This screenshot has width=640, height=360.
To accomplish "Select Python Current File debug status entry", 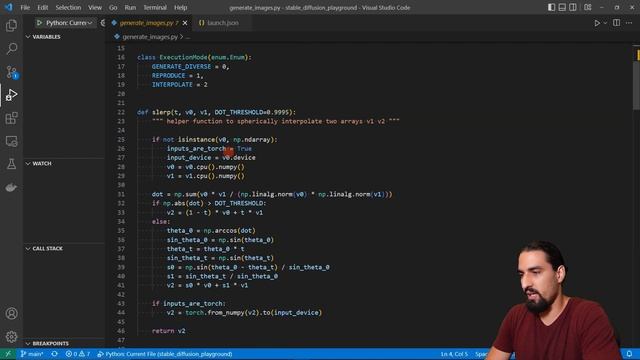I will click(x=164, y=354).
